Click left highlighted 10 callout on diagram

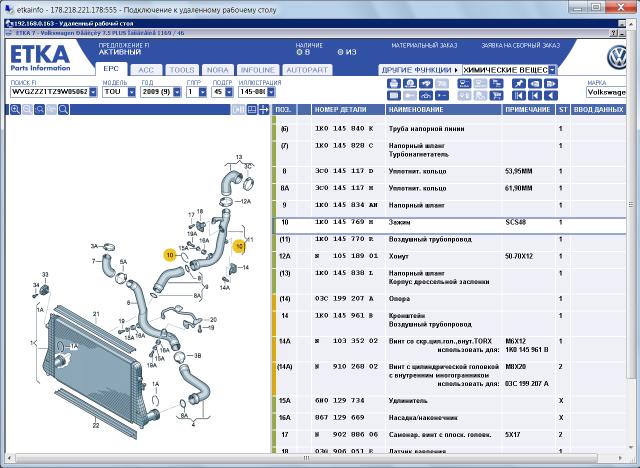click(x=170, y=255)
